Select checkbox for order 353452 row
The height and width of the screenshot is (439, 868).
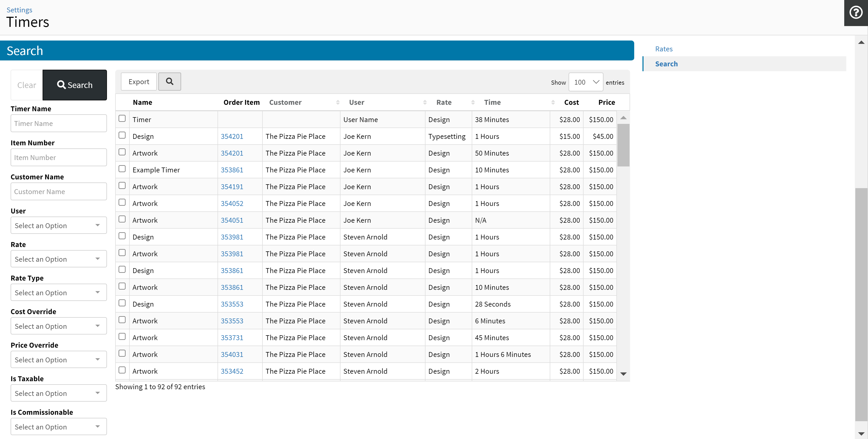point(122,370)
